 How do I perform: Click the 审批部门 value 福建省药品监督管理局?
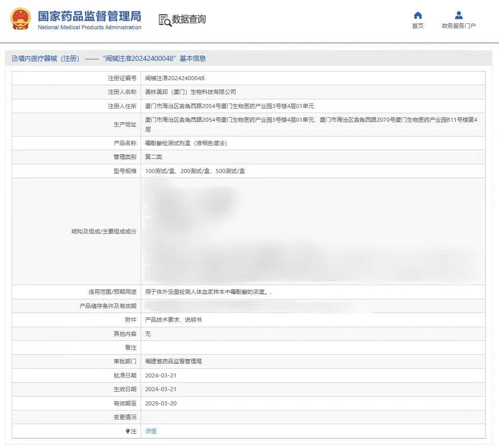[x=173, y=361]
